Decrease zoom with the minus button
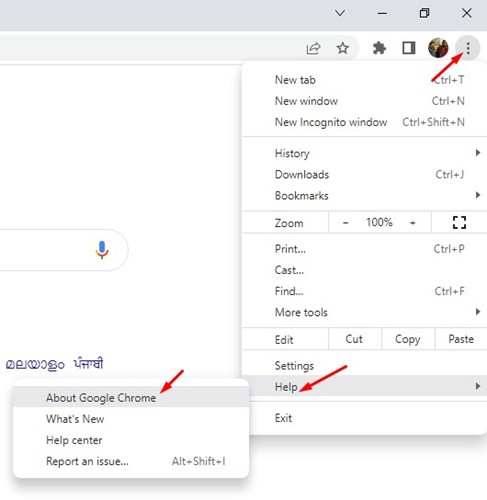Viewport: 487px width, 500px height. 345,223
